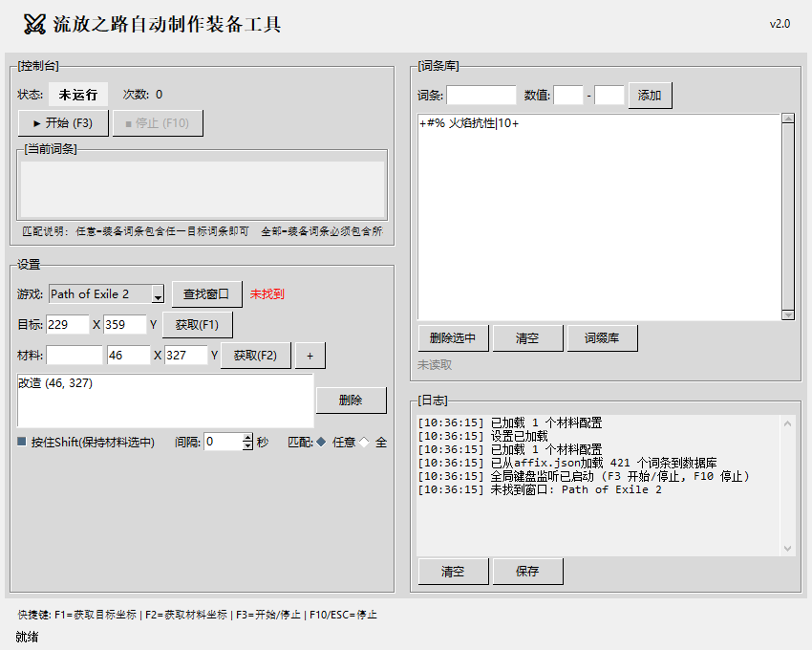Screen dimensions: 812x650
Task: Open the game selection dropdown
Action: (x=105, y=293)
